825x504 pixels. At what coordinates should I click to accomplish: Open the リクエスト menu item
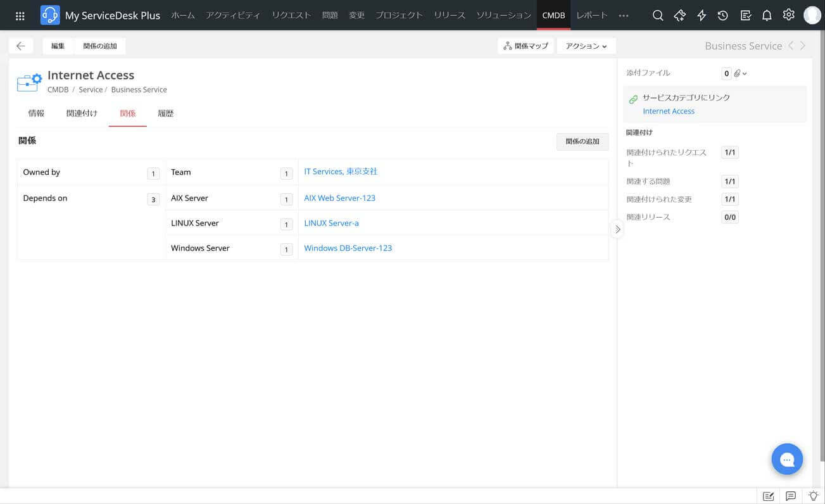(291, 15)
